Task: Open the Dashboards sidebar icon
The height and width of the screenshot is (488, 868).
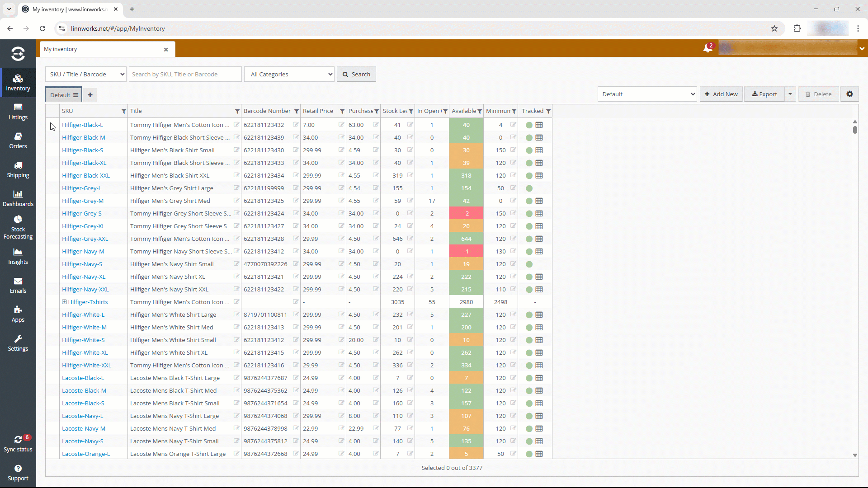Action: [x=18, y=199]
